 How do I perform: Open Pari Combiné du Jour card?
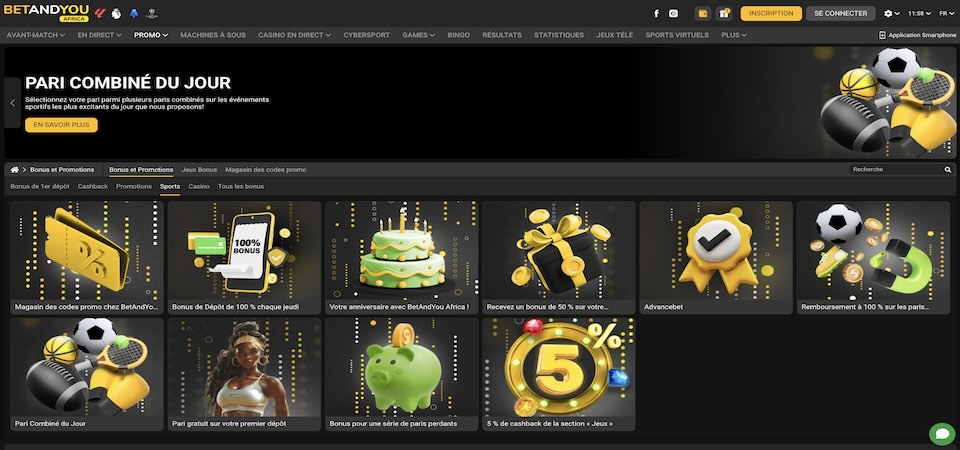[87, 374]
